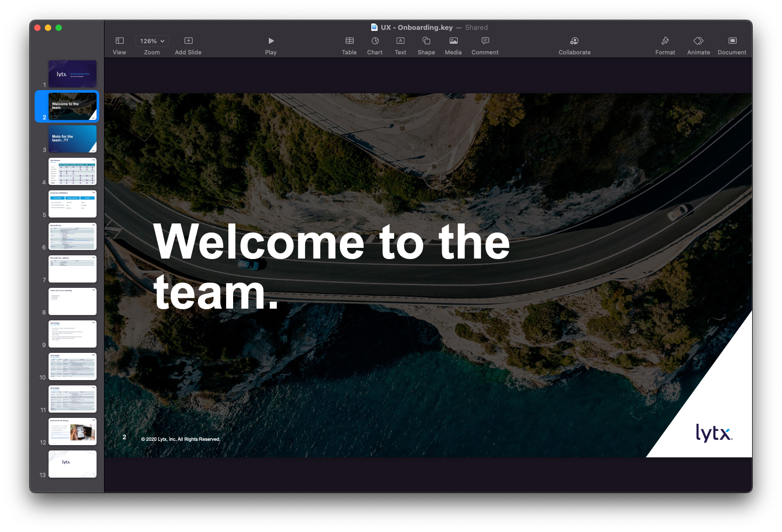Click the 'Welcome to the team.' title text
This screenshot has width=782, height=532.
331,267
